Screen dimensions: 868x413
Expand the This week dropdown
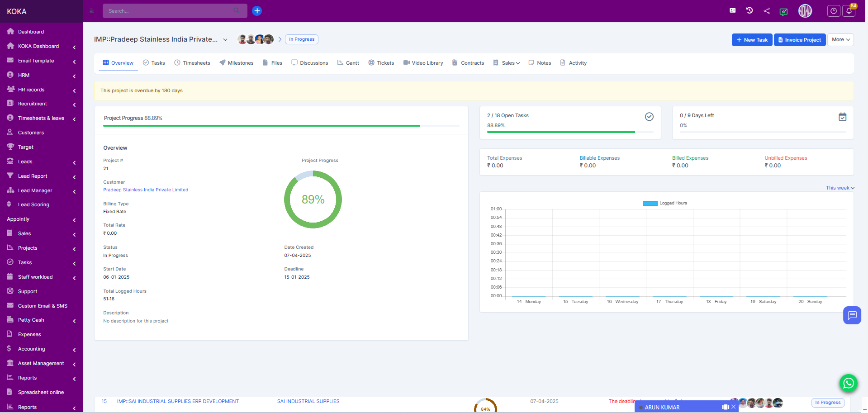click(840, 188)
